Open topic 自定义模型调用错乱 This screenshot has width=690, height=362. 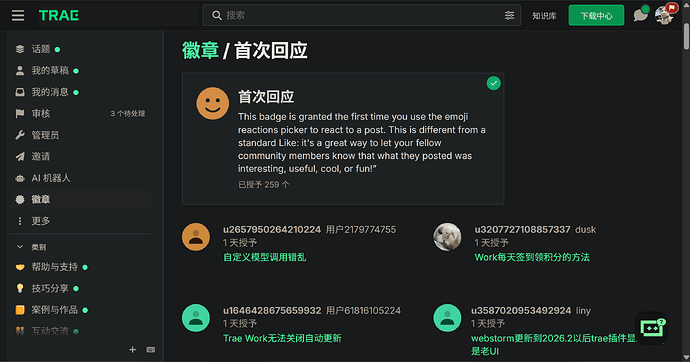[x=264, y=257]
